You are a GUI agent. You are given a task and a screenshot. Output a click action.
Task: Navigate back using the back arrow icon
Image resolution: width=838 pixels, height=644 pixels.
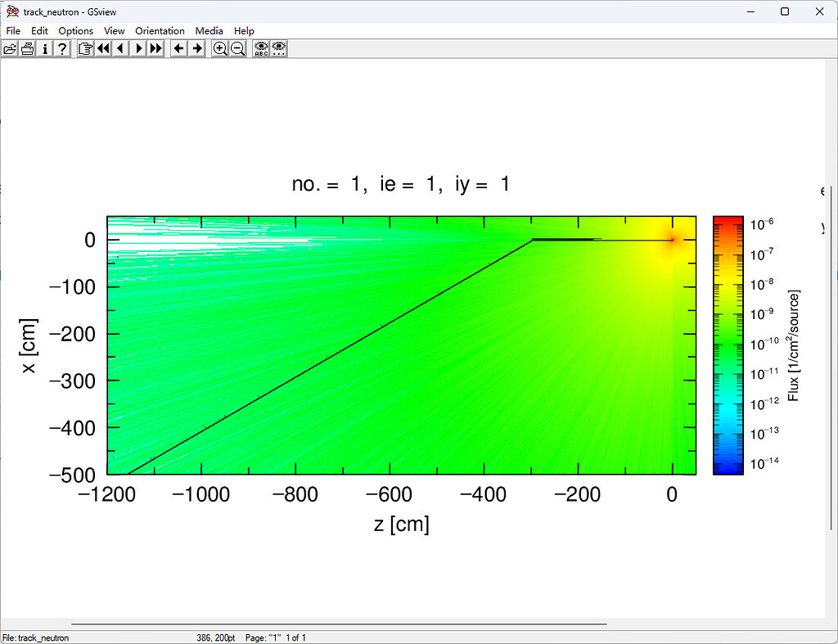tap(178, 48)
